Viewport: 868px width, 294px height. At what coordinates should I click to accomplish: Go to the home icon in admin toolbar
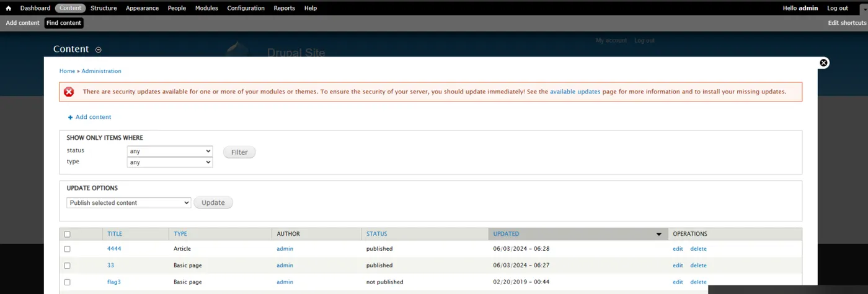(9, 8)
